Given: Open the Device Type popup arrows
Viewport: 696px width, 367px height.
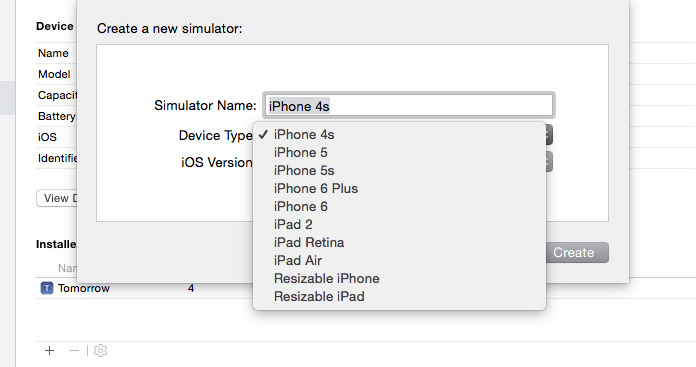Looking at the screenshot, I should (549, 134).
